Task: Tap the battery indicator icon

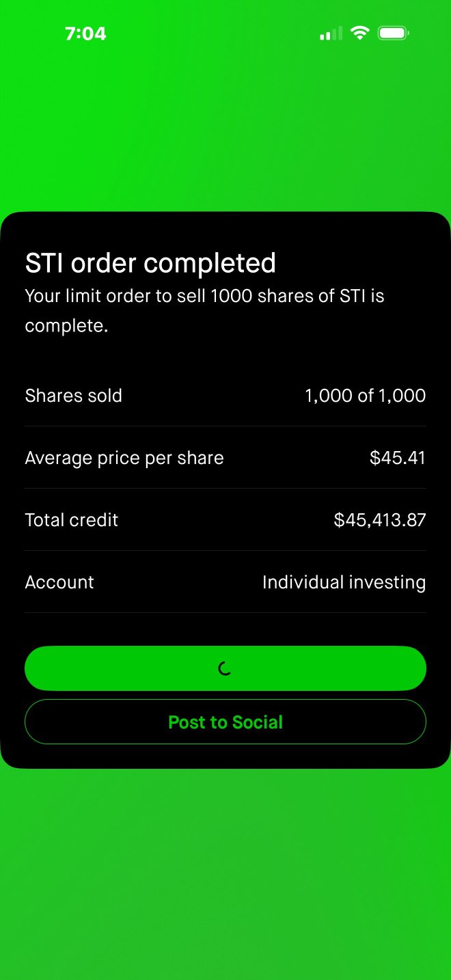Action: tap(394, 33)
